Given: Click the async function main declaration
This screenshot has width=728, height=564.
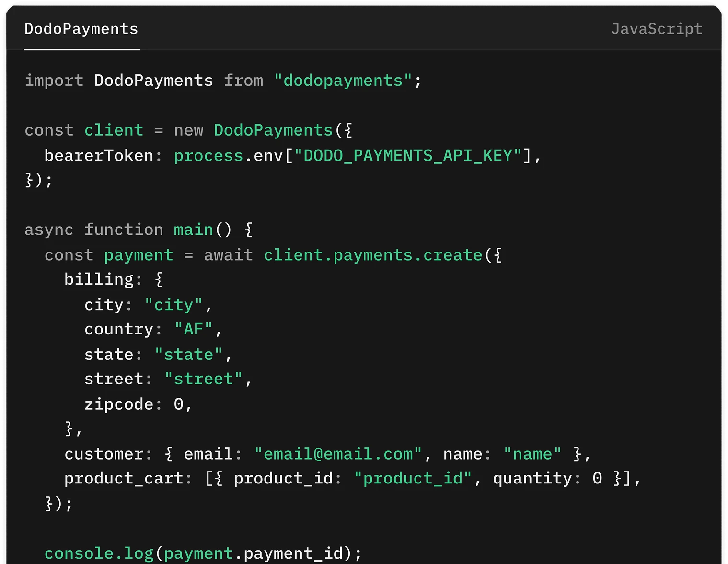Looking at the screenshot, I should tap(139, 229).
